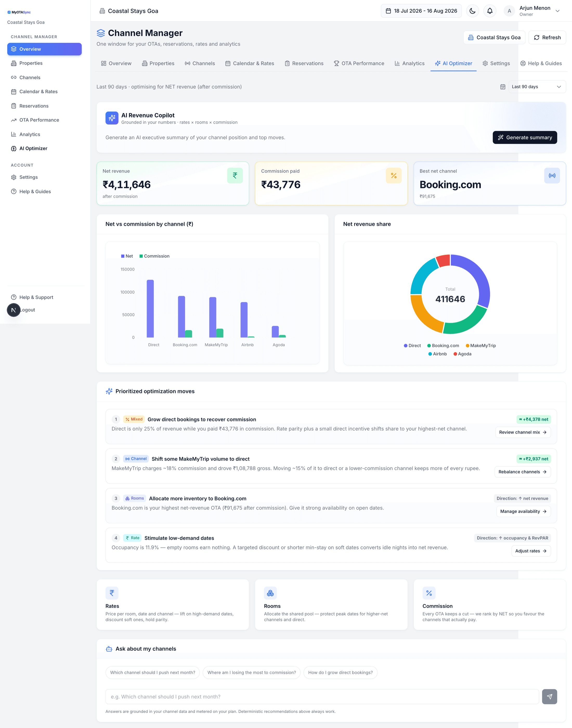The width and height of the screenshot is (572, 728).
Task: Click Generate summary button
Action: pos(525,137)
